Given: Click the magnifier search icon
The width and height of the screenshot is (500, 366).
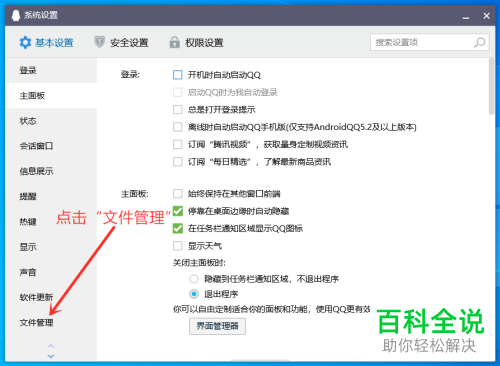Looking at the screenshot, I should (480, 42).
